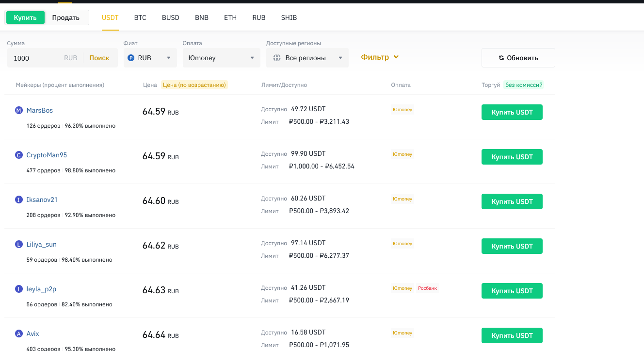Screen dimensions: 644x351
Task: Click the Liliya_sun avatar icon
Action: pos(19,245)
